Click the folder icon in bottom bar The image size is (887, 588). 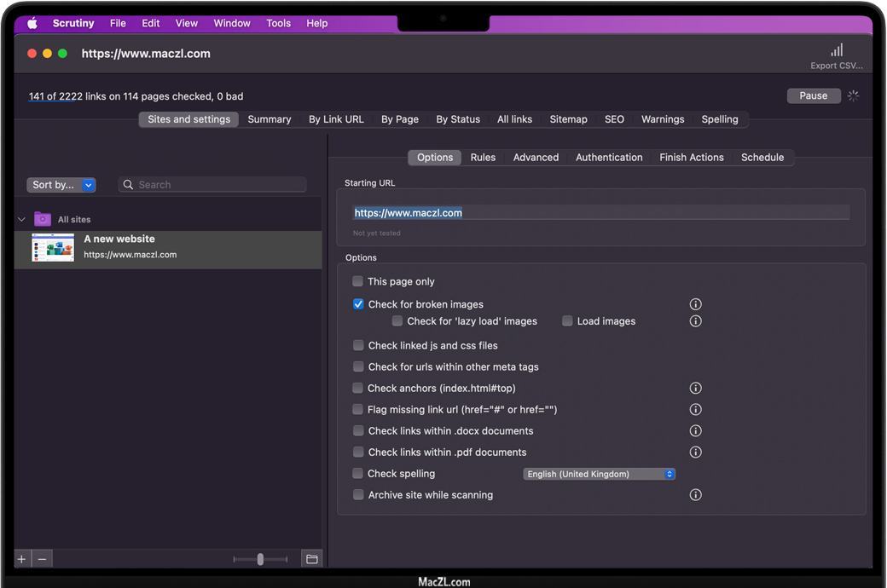(312, 559)
